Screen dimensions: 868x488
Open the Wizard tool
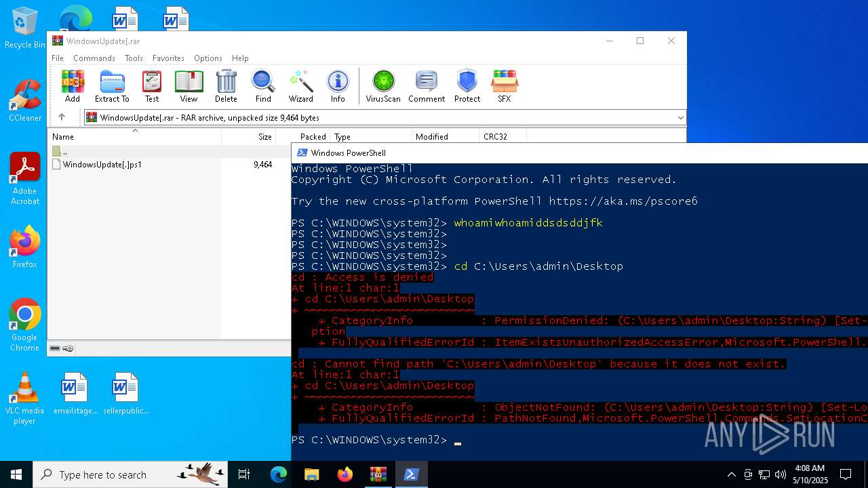tap(300, 86)
